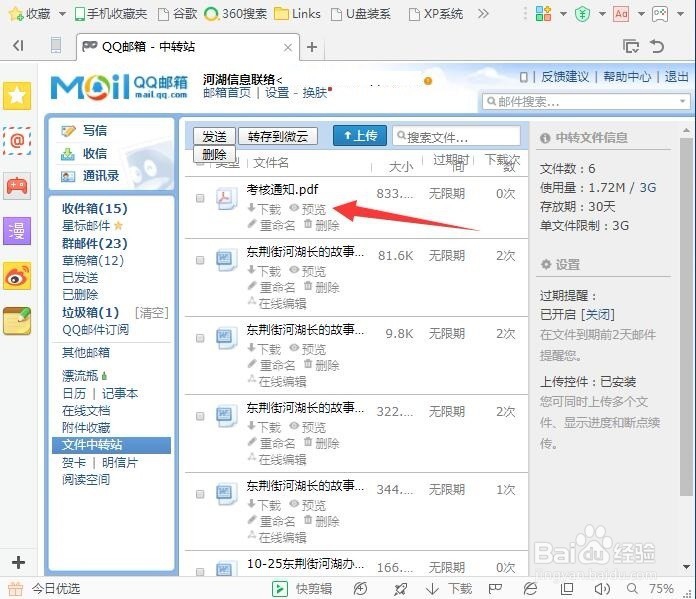Open the Weibo sidebar icon
Viewport: 696px width, 599px height.
click(x=17, y=276)
